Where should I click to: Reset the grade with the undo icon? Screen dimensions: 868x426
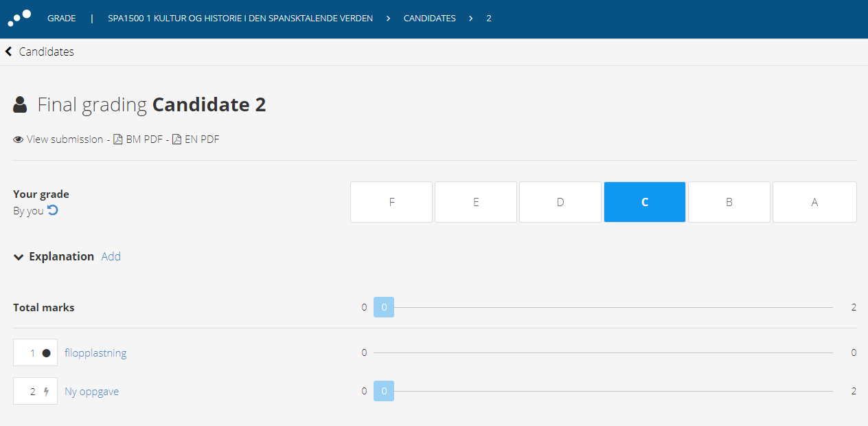pyautogui.click(x=53, y=210)
